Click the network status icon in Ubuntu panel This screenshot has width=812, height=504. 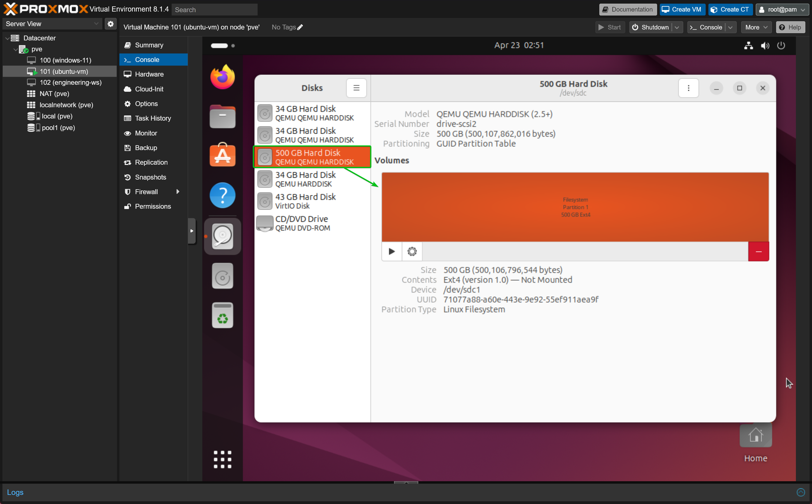click(x=748, y=45)
